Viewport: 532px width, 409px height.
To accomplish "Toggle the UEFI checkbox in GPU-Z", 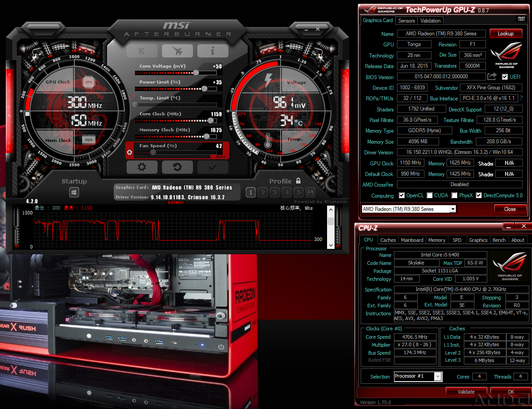I will tap(505, 77).
